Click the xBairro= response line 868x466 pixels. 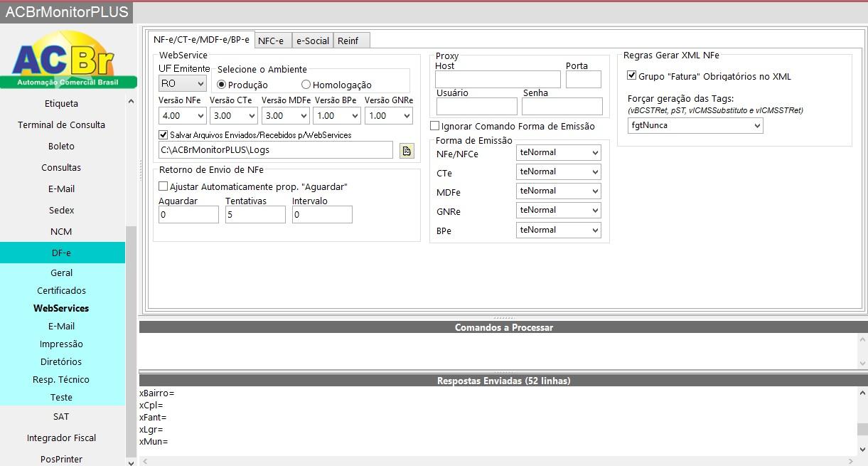coord(157,393)
